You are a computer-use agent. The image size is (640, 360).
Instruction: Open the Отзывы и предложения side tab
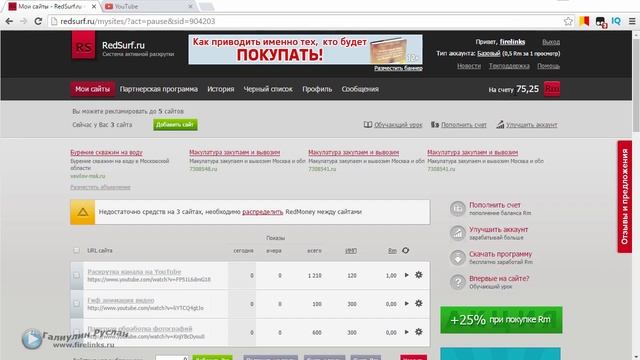click(x=624, y=197)
